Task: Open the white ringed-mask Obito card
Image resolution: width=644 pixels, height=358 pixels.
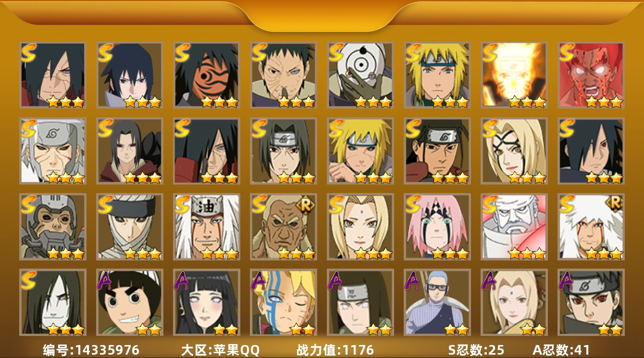Action: point(360,74)
